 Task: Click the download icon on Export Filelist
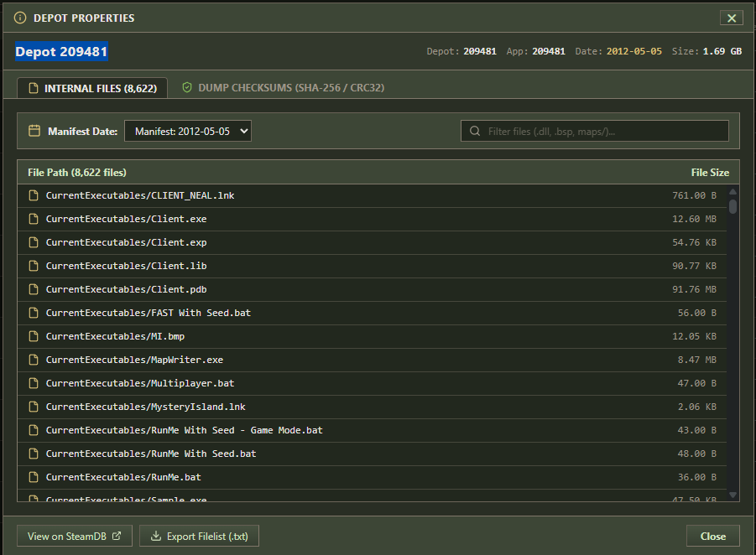coord(156,536)
